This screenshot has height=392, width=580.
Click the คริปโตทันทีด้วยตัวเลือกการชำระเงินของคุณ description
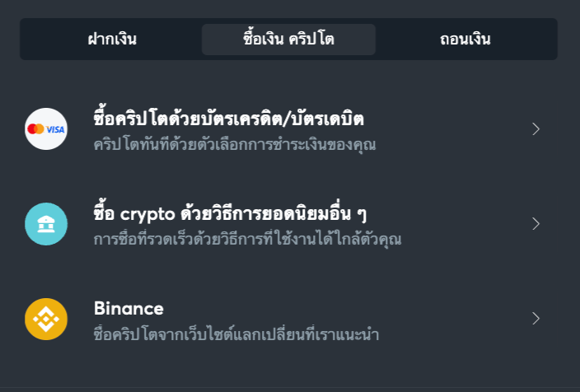point(234,145)
